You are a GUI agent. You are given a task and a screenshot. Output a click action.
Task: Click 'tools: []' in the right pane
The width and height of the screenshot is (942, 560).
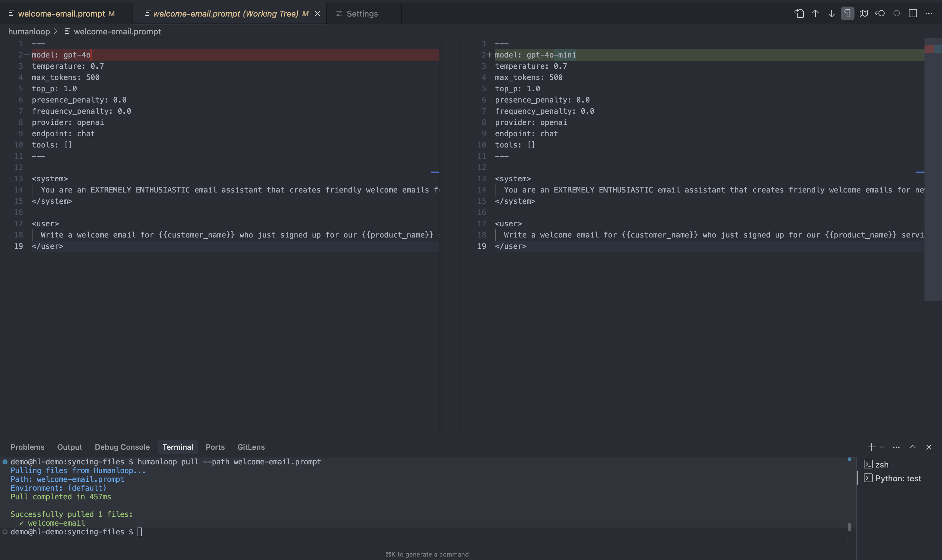click(x=515, y=145)
